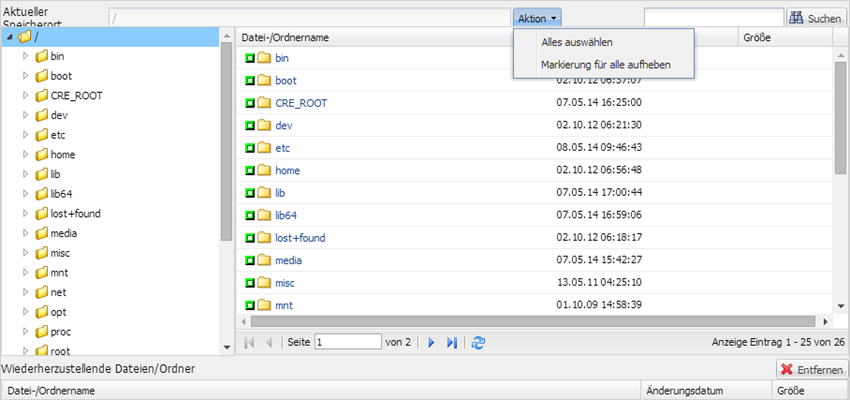The width and height of the screenshot is (850, 400).
Task: Tick the green checkbox beside the bin folder
Action: tap(250, 58)
